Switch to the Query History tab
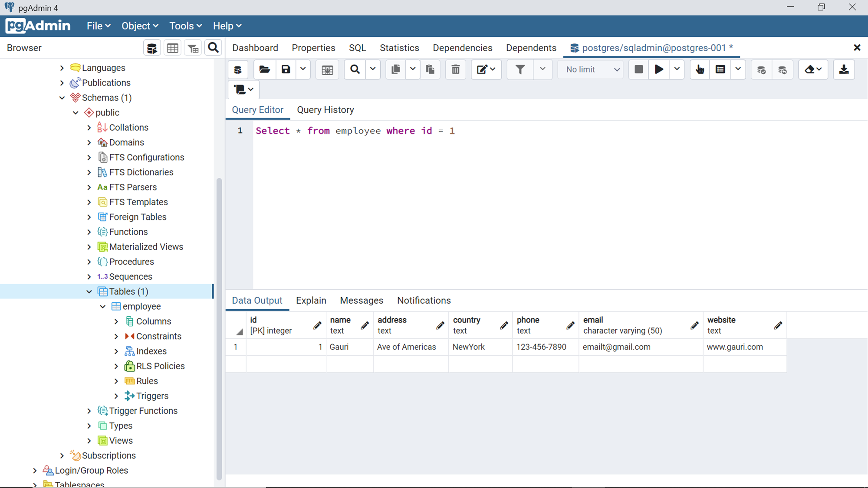Viewport: 868px width, 488px height. tap(325, 110)
